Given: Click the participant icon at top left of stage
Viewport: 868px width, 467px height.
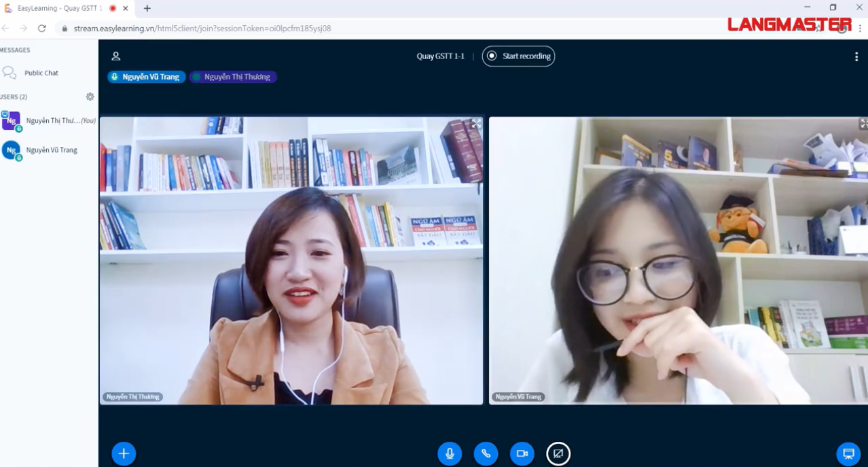Looking at the screenshot, I should pyautogui.click(x=115, y=56).
